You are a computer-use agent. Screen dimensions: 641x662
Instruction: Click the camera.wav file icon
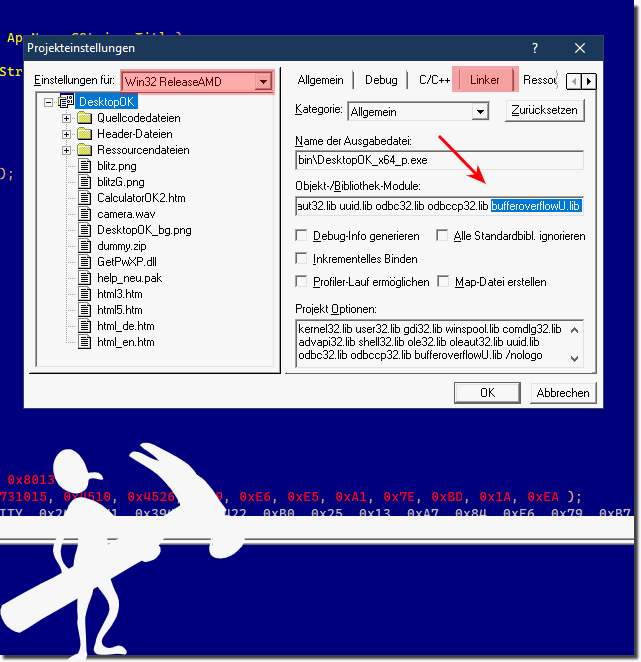85,214
